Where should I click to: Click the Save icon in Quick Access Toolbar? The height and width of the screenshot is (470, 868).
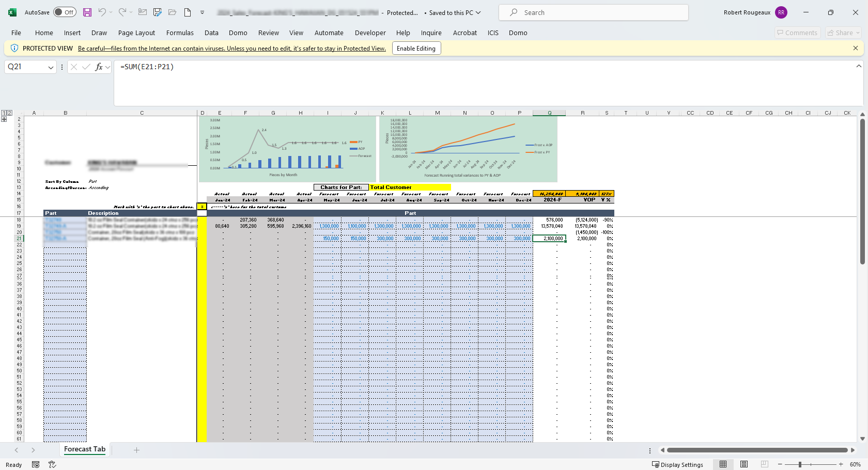[87, 12]
